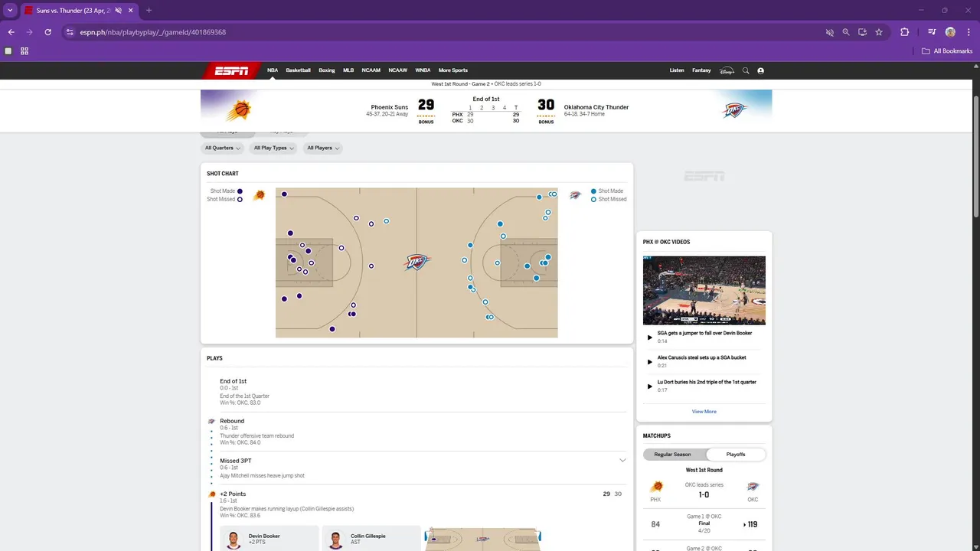980x551 pixels.
Task: Go back with the browser back arrow
Action: tap(11, 32)
